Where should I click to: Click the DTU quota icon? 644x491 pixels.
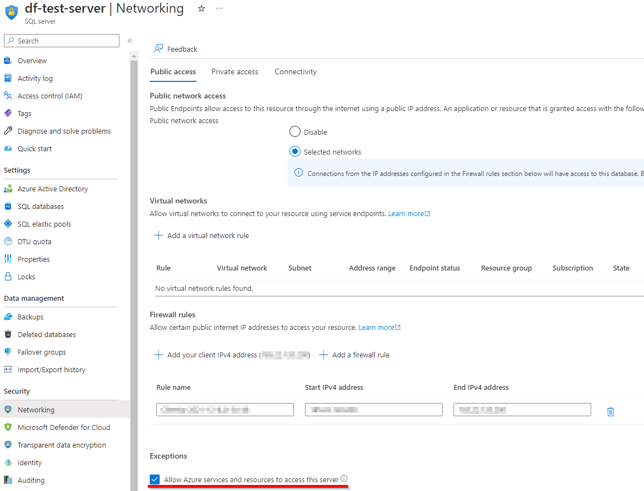[8, 241]
